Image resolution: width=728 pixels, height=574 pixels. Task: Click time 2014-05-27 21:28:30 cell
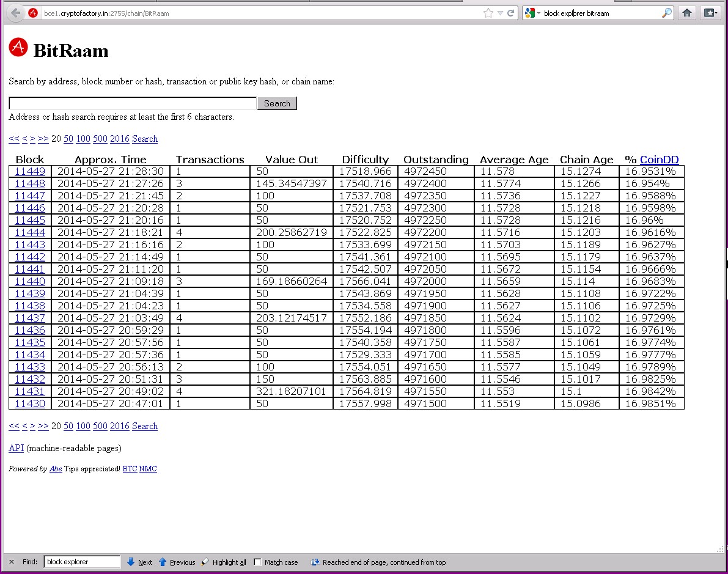(111, 171)
